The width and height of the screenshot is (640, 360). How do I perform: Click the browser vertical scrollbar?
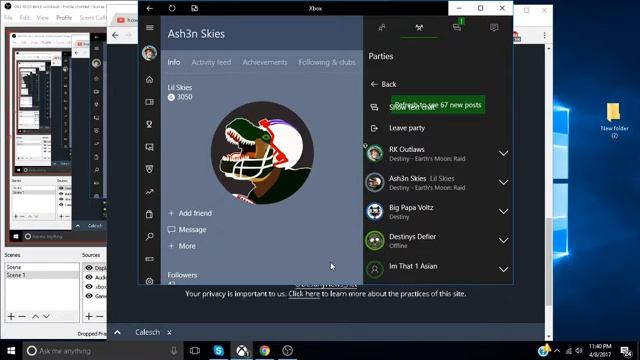(549, 261)
